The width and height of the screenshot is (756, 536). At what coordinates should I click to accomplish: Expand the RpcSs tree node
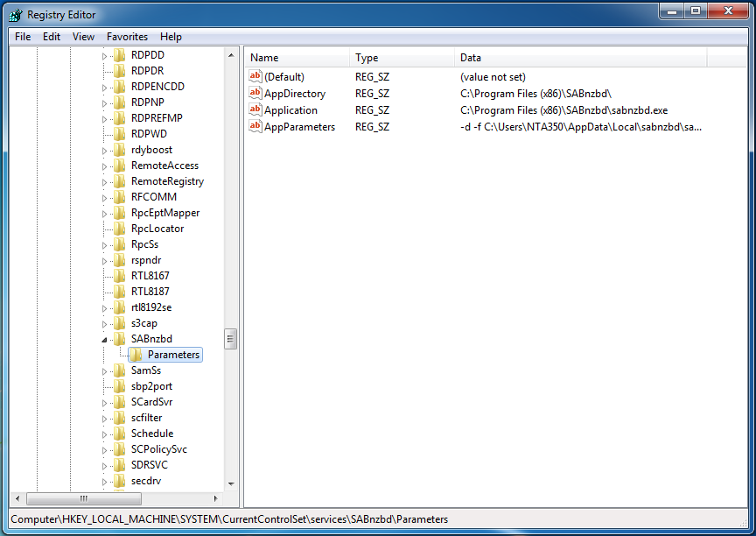[x=104, y=245]
